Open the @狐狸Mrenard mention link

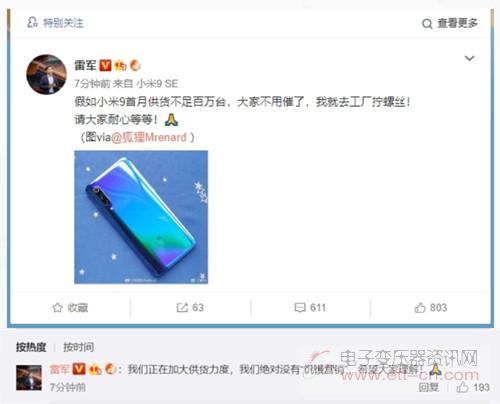(149, 137)
